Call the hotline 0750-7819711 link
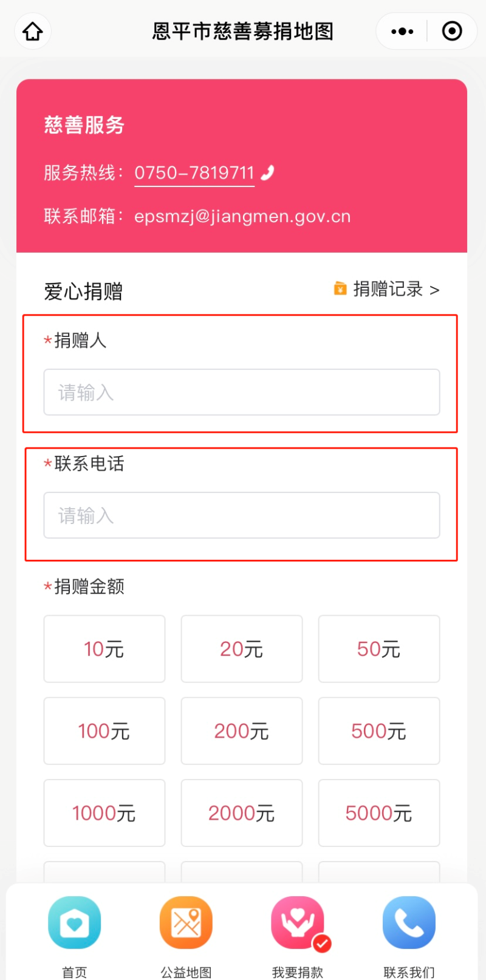 pos(193,172)
